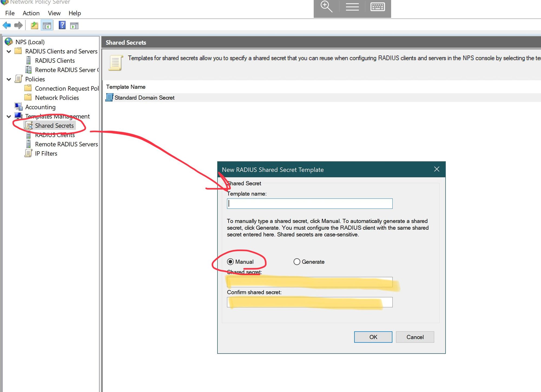Collapse the Templates Management node
Screen dimensions: 541x392
[x=9, y=116]
